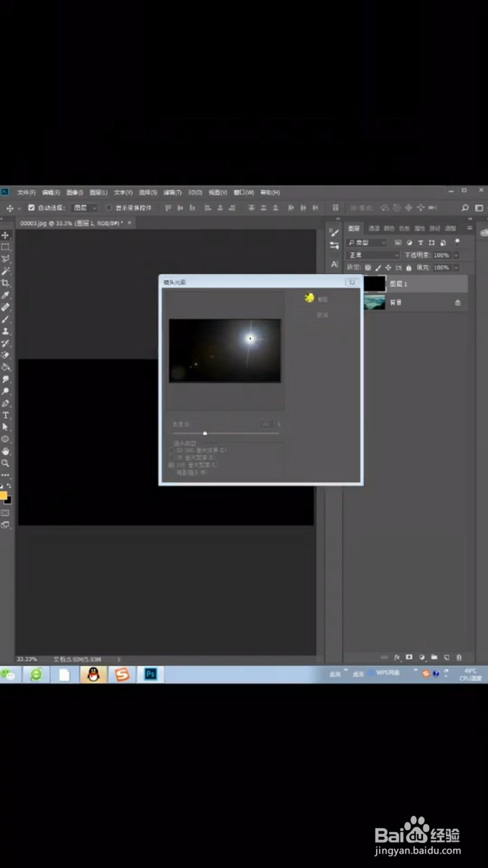Open the search icon in options bar

(x=465, y=208)
